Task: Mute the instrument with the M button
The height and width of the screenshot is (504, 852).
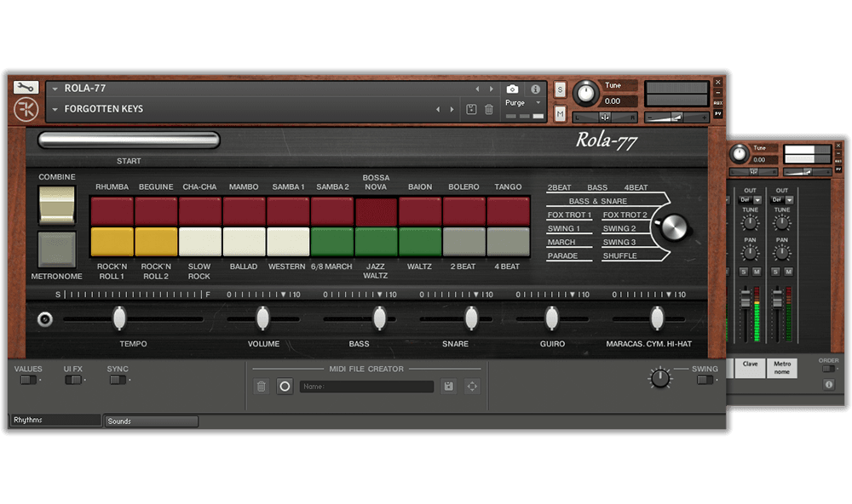Action: pos(560,113)
